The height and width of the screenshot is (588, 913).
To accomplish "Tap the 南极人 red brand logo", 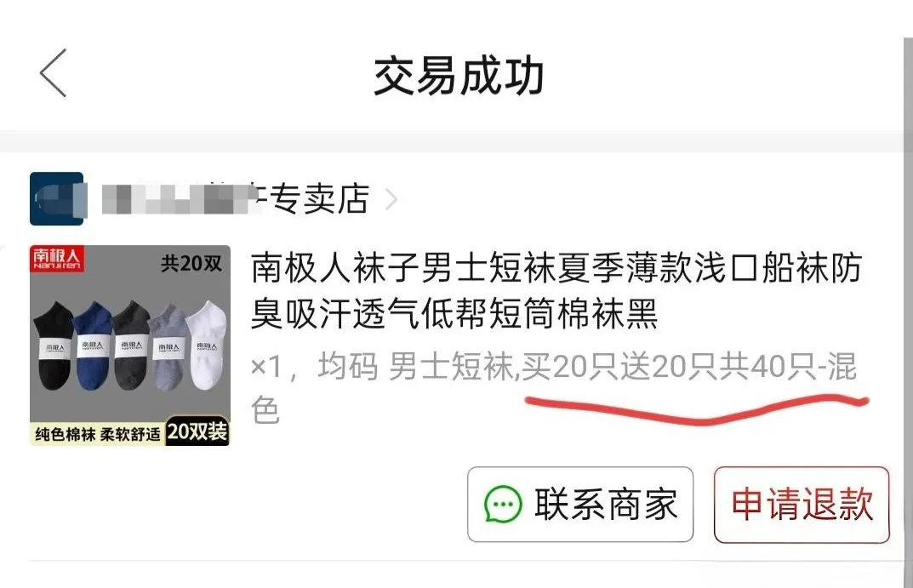I will pyautogui.click(x=57, y=259).
